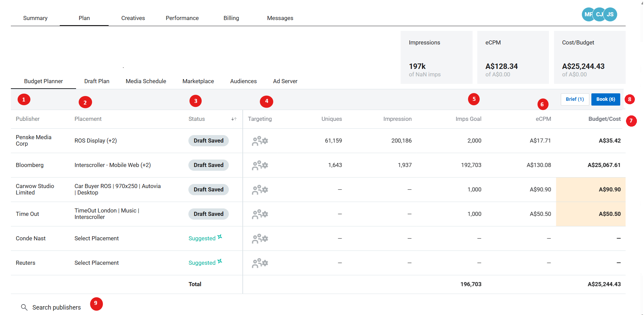The height and width of the screenshot is (315, 644).
Task: Click the search magnifier icon
Action: click(24, 308)
